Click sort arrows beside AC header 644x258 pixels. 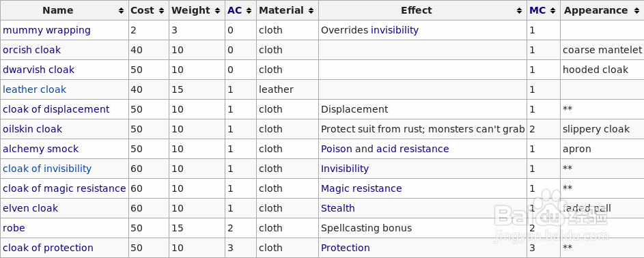pyautogui.click(x=249, y=11)
